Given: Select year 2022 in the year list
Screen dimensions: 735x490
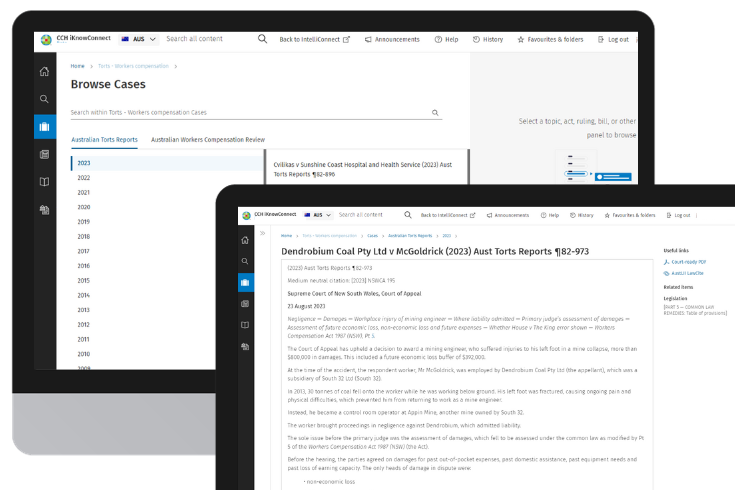Looking at the screenshot, I should click(x=84, y=178).
